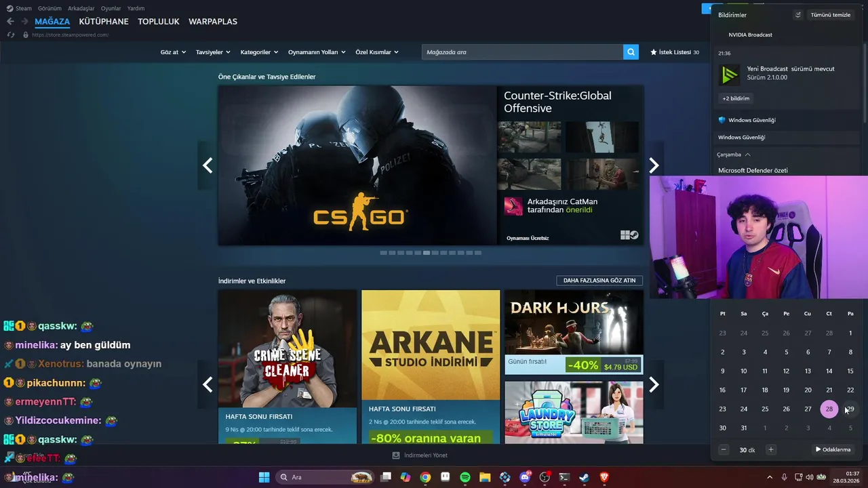868x488 pixels.
Task: Click the icon beside Tümünü temizle
Action: pos(797,15)
